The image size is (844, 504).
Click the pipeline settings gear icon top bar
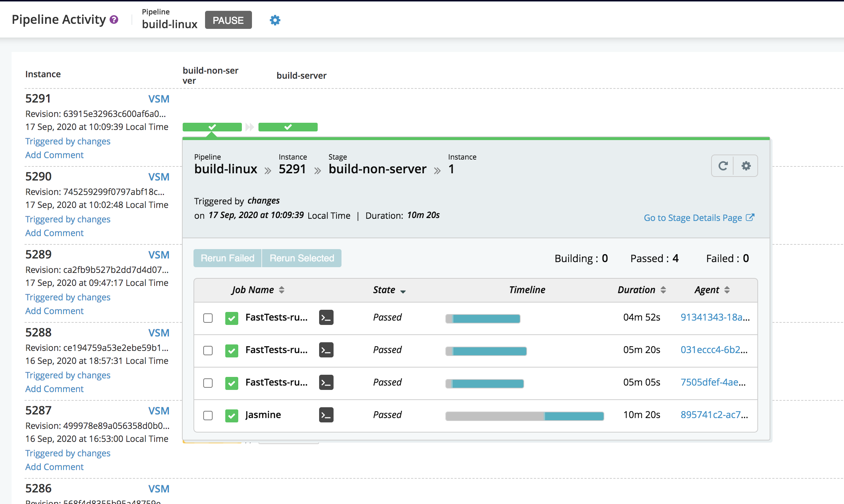pos(275,20)
